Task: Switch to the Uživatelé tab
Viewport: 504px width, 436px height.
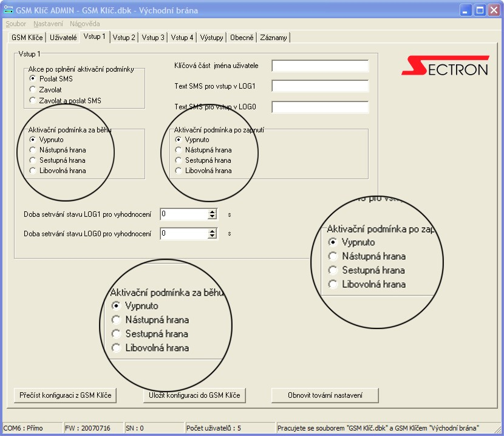Action: [63, 38]
